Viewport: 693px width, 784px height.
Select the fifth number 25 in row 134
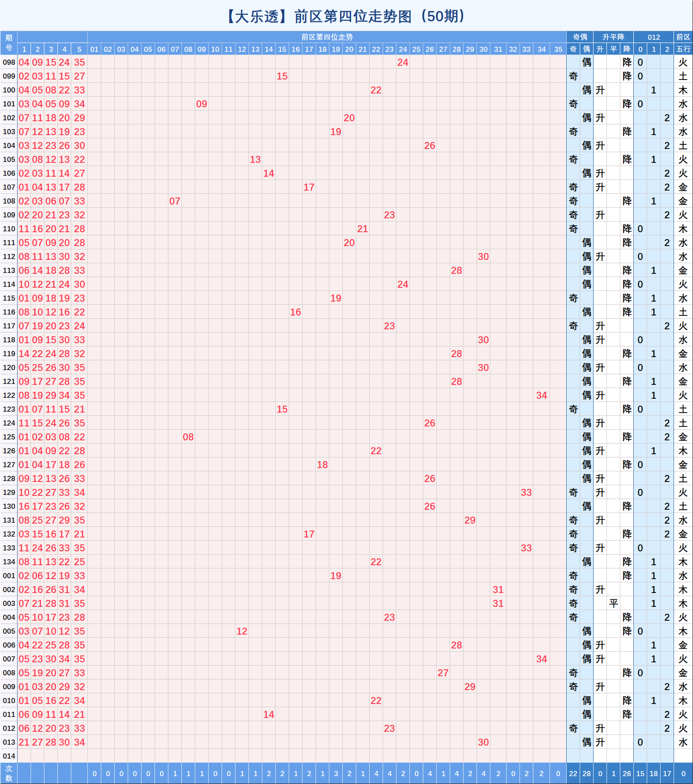click(80, 562)
